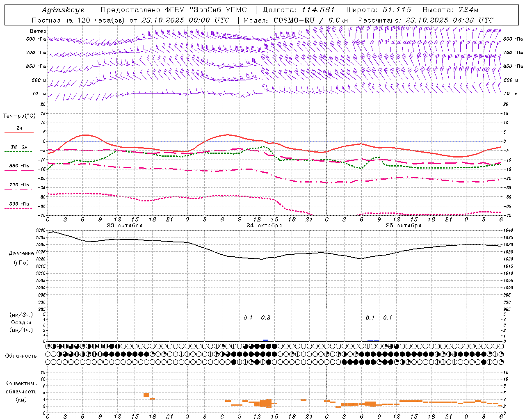
Task: Click the 'Ветер' wind panel label
Action: click(38, 31)
